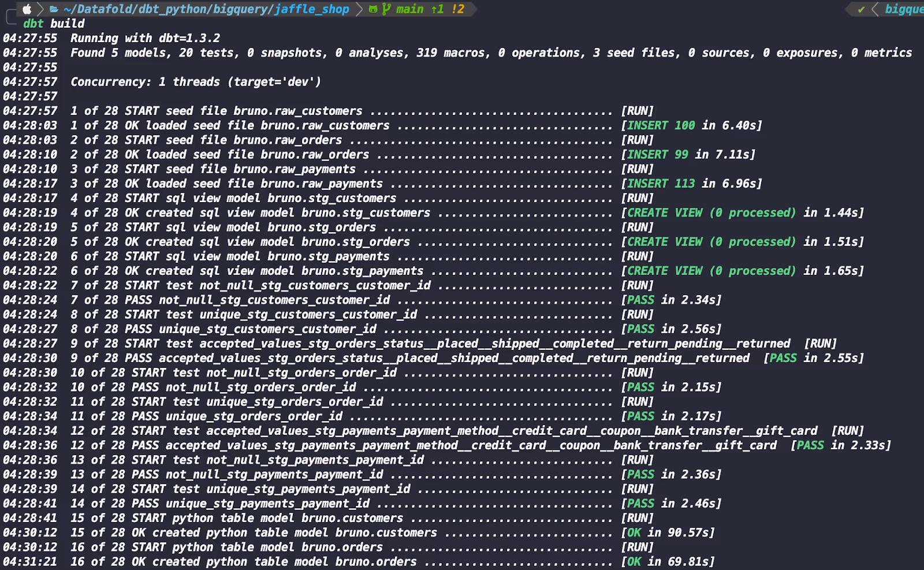Click 'Concurrency: 1 threads (target='dev')' line
This screenshot has height=570, width=924.
tap(195, 81)
